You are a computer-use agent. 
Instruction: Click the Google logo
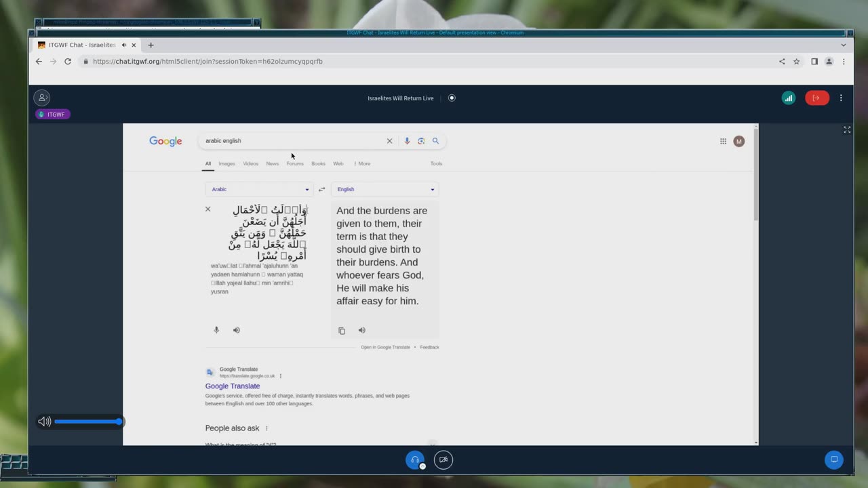165,141
